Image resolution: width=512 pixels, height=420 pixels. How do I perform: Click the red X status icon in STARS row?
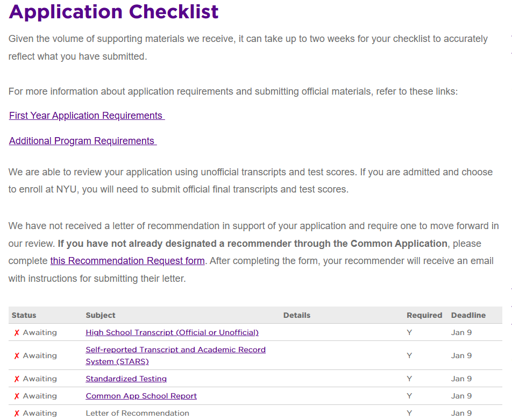pos(17,356)
